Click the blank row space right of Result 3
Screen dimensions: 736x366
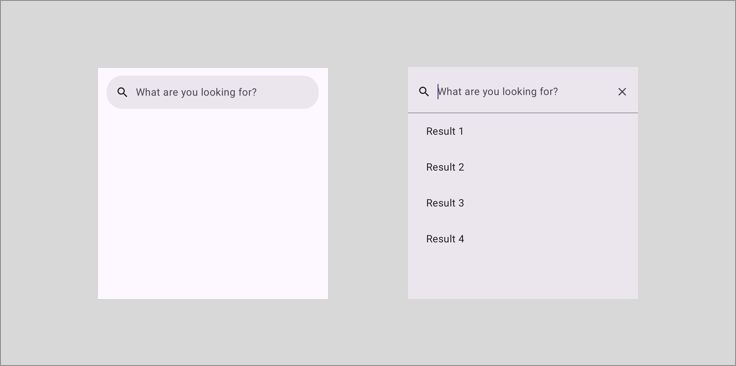click(x=549, y=203)
